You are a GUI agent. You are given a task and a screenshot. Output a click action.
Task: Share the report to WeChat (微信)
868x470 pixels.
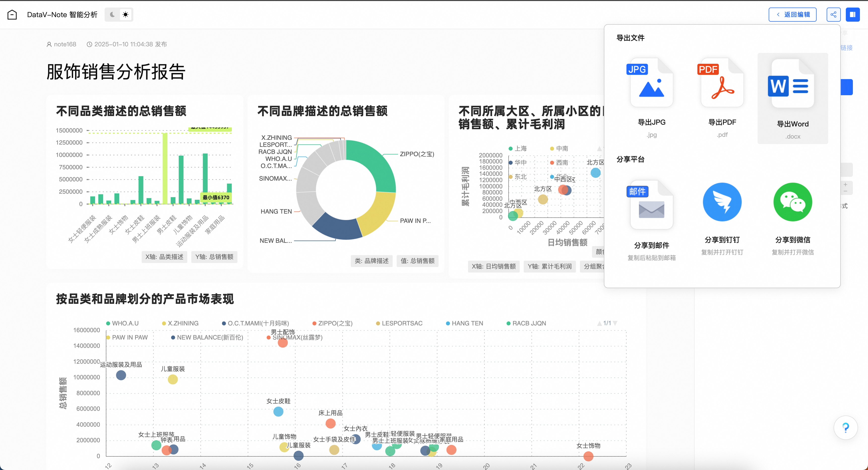tap(793, 212)
